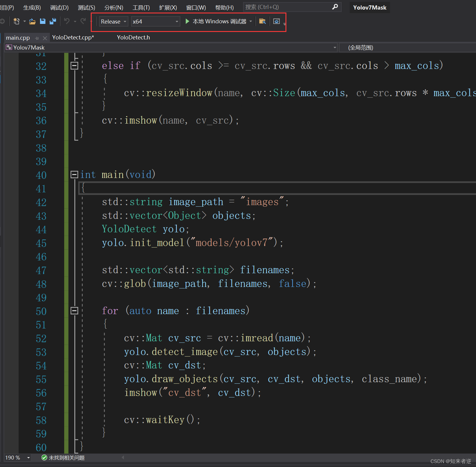Switch to the YoloDetect.h tab
Viewport: 476px width, 467px height.
click(x=133, y=37)
